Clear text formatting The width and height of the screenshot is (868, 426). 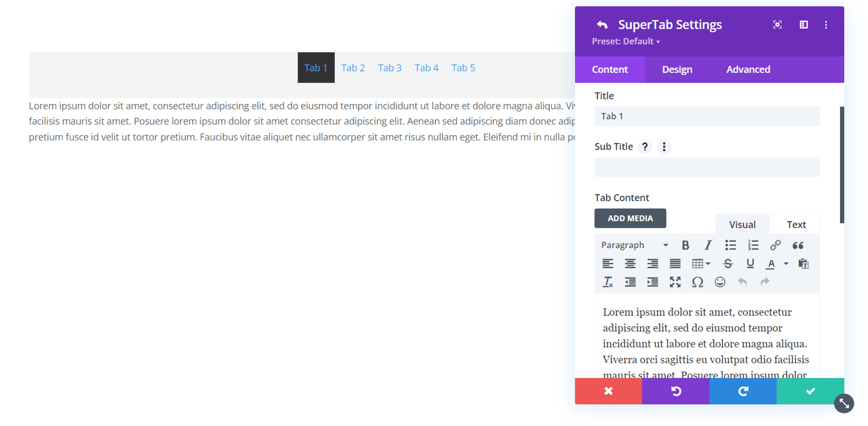[x=608, y=282]
